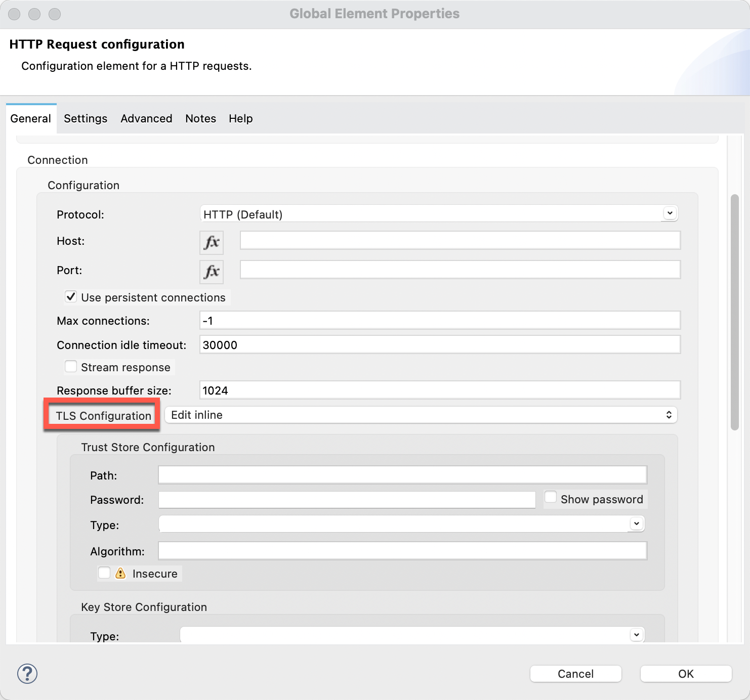Click the fx expression button beside Port
Screen dimensions: 750x700
tap(212, 272)
